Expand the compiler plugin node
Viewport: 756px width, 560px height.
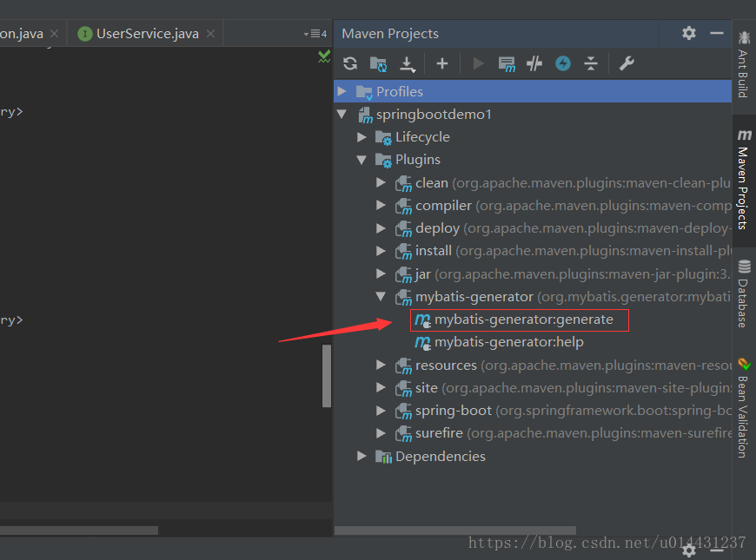pos(381,205)
